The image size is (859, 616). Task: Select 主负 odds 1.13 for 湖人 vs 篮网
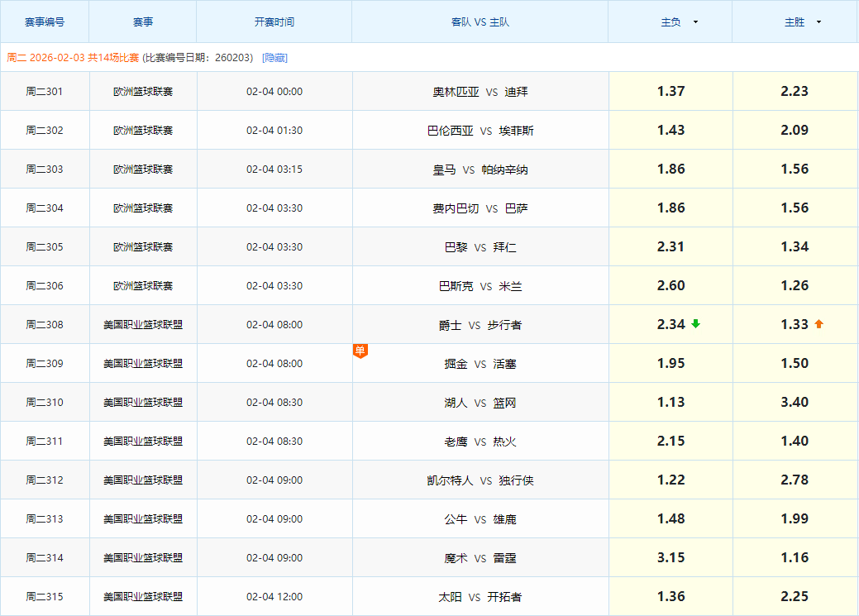671,403
